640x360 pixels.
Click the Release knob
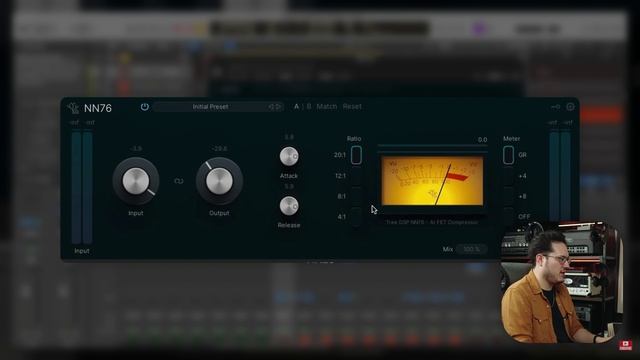click(x=289, y=206)
